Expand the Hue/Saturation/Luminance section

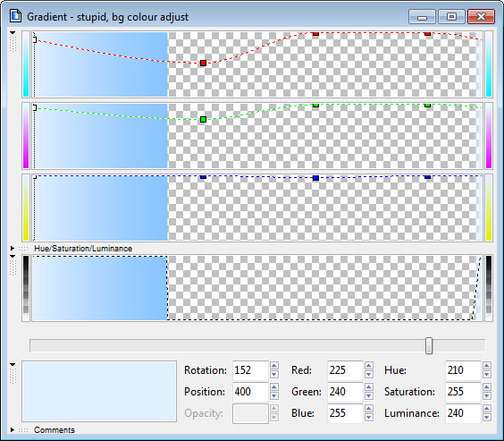(x=13, y=248)
